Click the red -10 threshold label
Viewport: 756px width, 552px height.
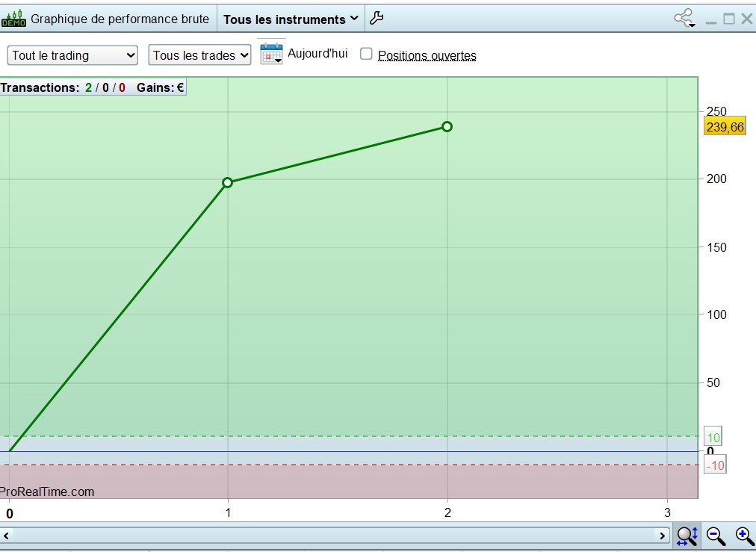coord(715,465)
